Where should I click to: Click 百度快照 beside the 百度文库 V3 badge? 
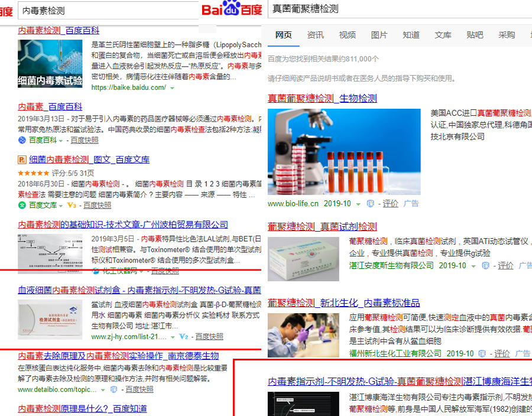[x=98, y=205]
